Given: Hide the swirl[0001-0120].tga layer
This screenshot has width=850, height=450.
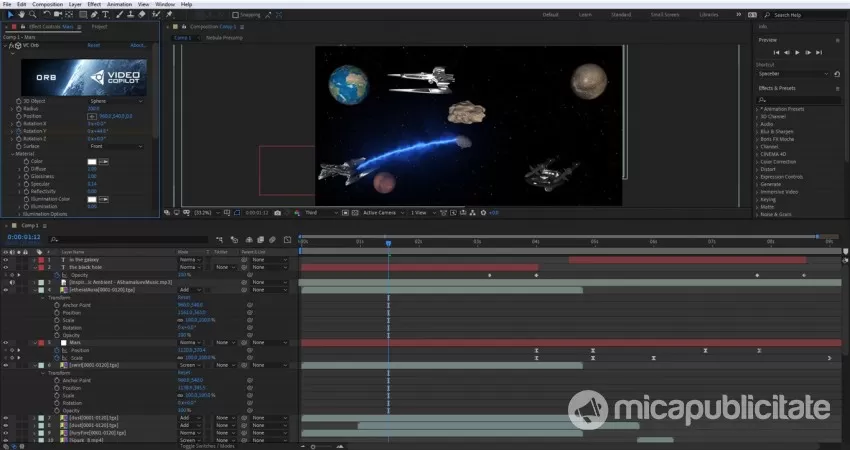Looking at the screenshot, I should [5, 365].
